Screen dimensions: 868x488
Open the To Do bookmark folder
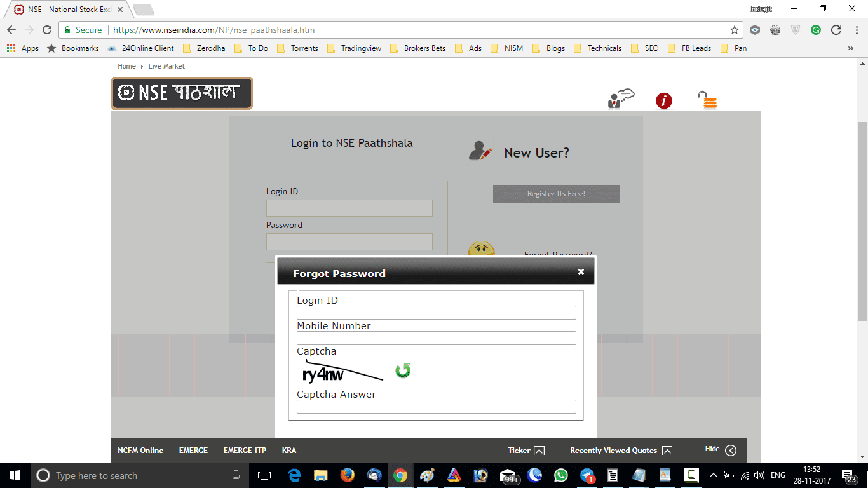click(252, 48)
